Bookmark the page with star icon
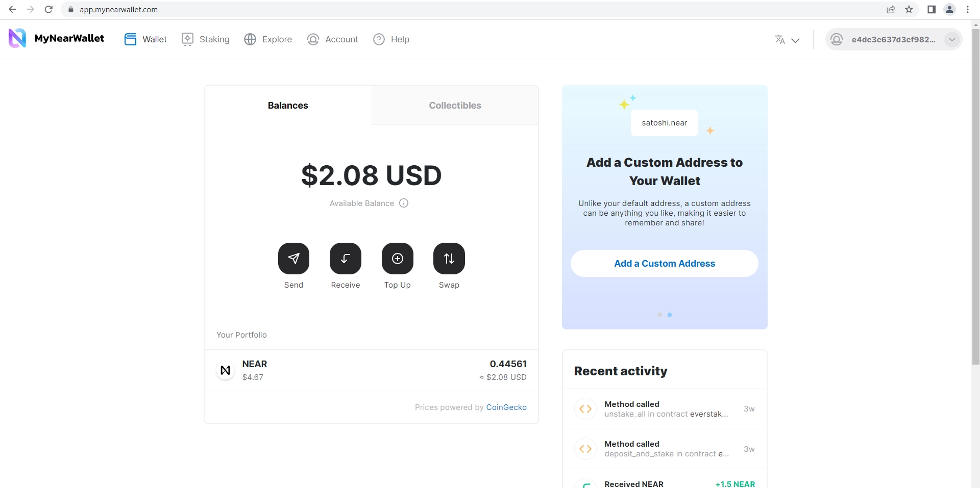Image resolution: width=980 pixels, height=488 pixels. [909, 9]
